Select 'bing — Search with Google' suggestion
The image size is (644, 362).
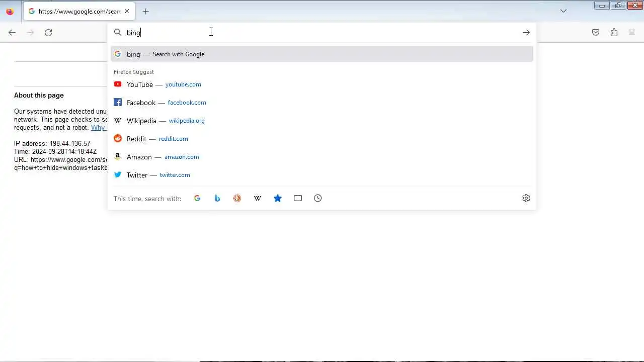pyautogui.click(x=322, y=54)
